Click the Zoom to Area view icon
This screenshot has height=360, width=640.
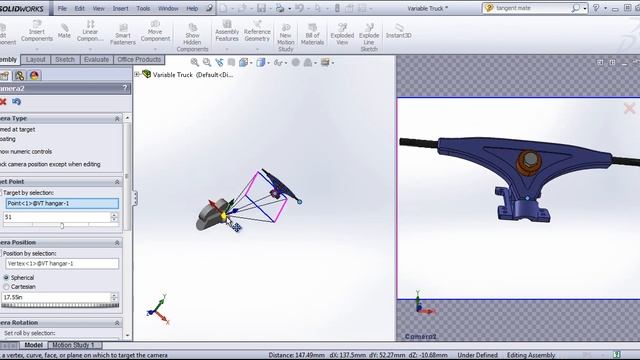[207, 62]
